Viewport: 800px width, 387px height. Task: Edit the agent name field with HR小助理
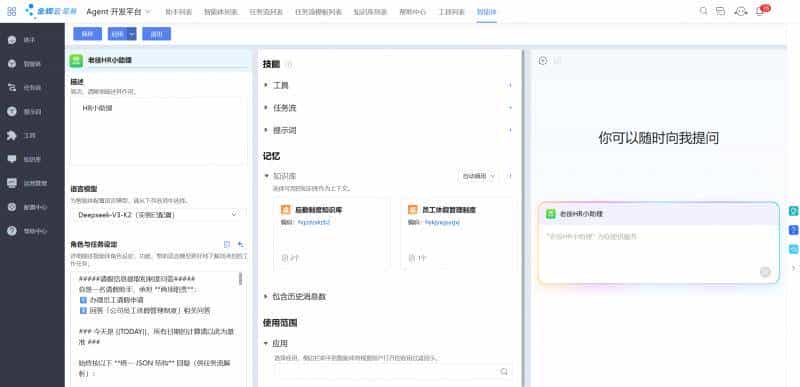[166, 60]
